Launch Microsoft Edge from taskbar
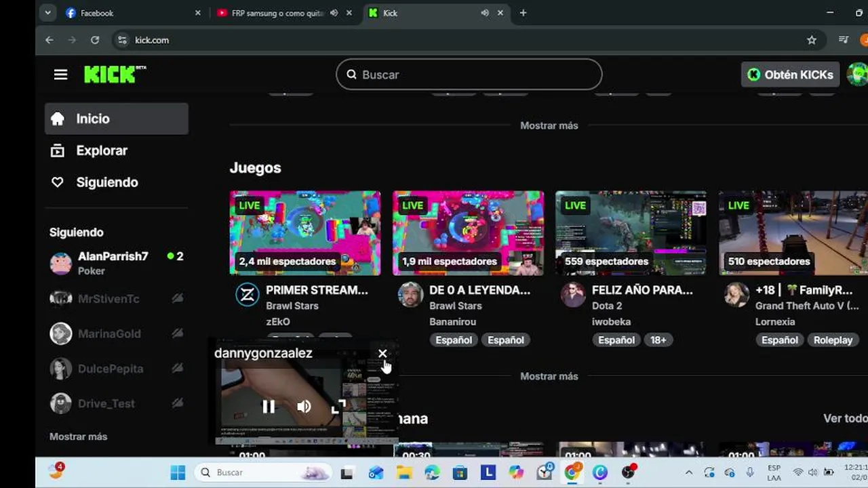 432,472
